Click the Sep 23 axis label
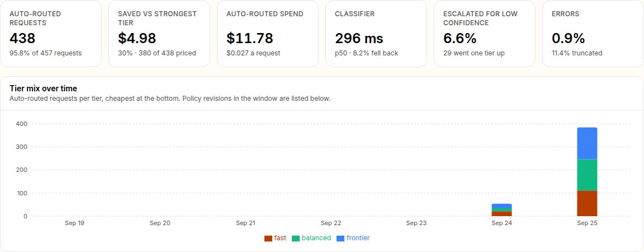The width and height of the screenshot is (644, 252). pos(416,223)
